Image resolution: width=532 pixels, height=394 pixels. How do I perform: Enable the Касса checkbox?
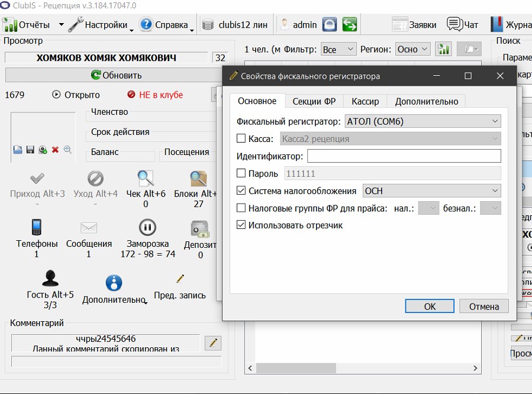point(241,138)
